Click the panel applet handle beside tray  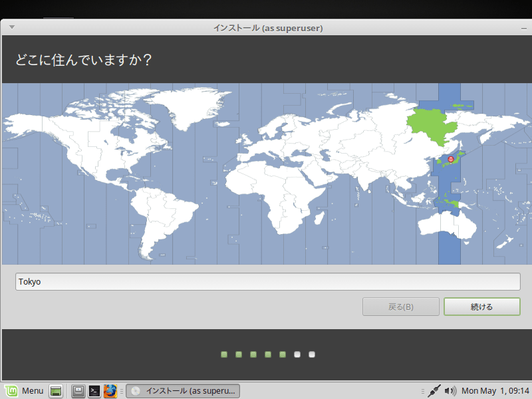coord(422,391)
